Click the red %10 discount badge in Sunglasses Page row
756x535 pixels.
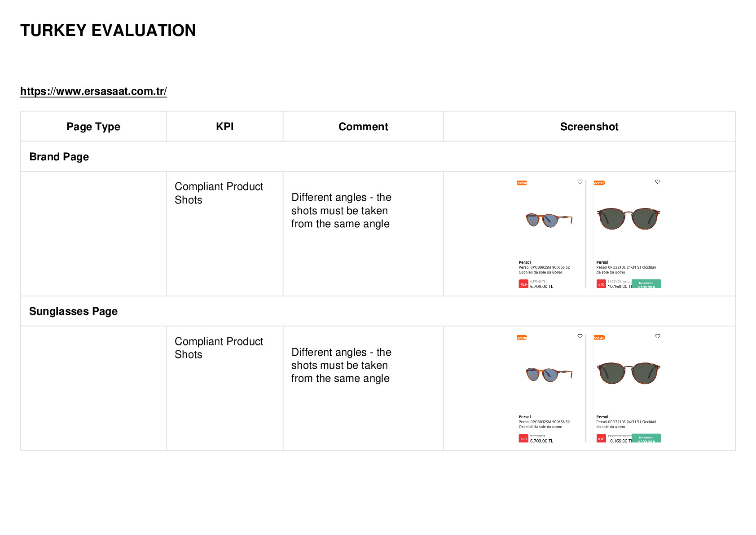[x=601, y=438]
